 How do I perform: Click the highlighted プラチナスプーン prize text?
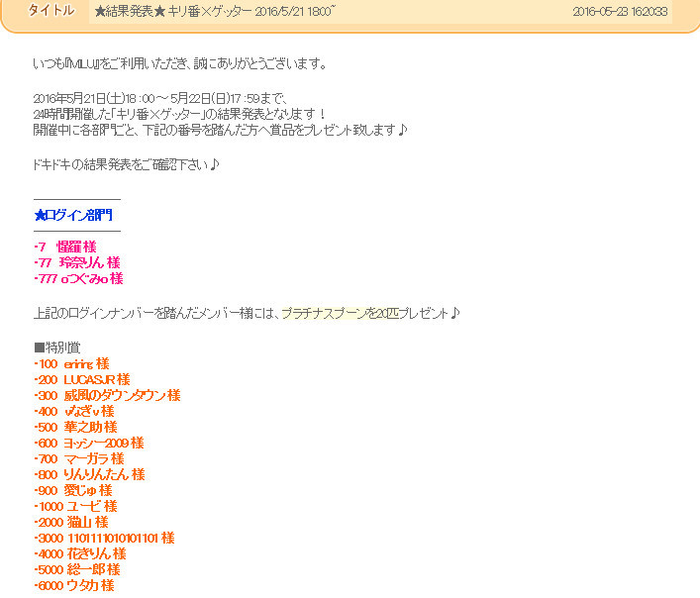click(340, 313)
